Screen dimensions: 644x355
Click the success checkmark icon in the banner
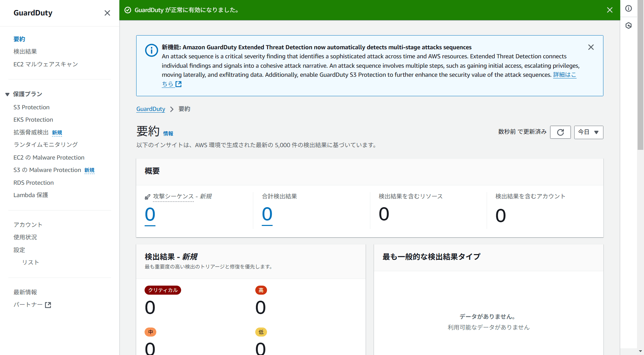click(x=128, y=10)
